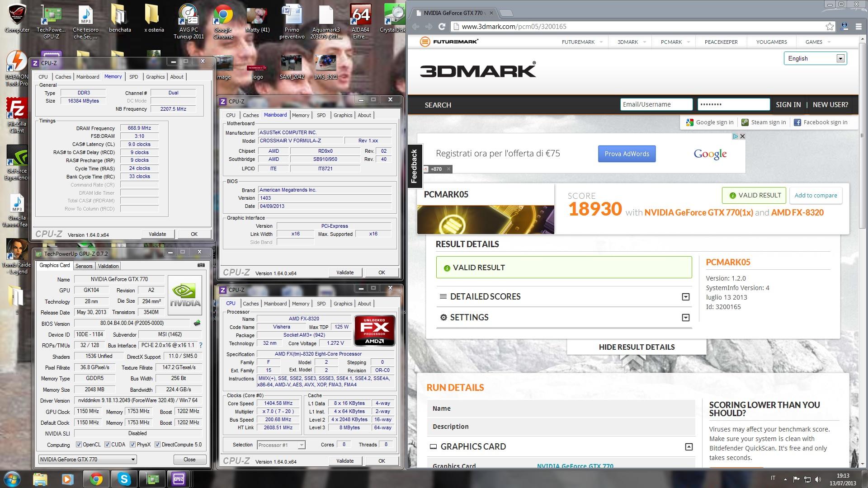Click the SIGN IN link
Screen dimensions: 868x488
click(788, 105)
